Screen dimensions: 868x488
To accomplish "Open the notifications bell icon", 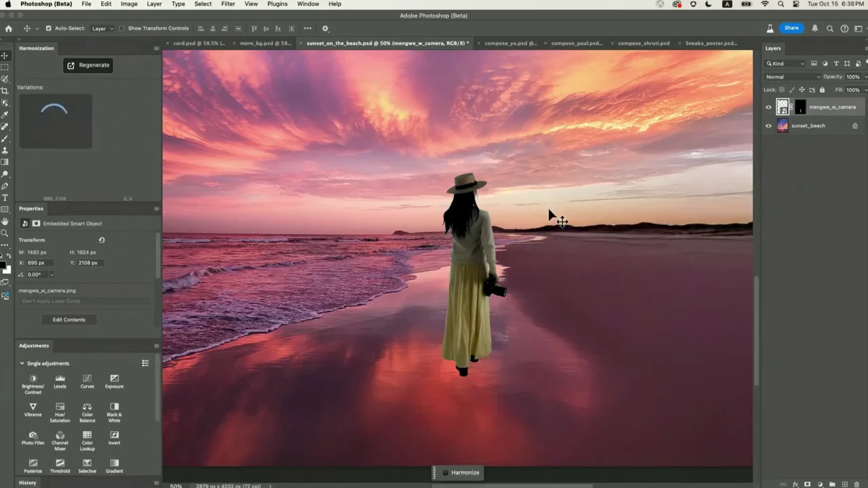I will 815,28.
